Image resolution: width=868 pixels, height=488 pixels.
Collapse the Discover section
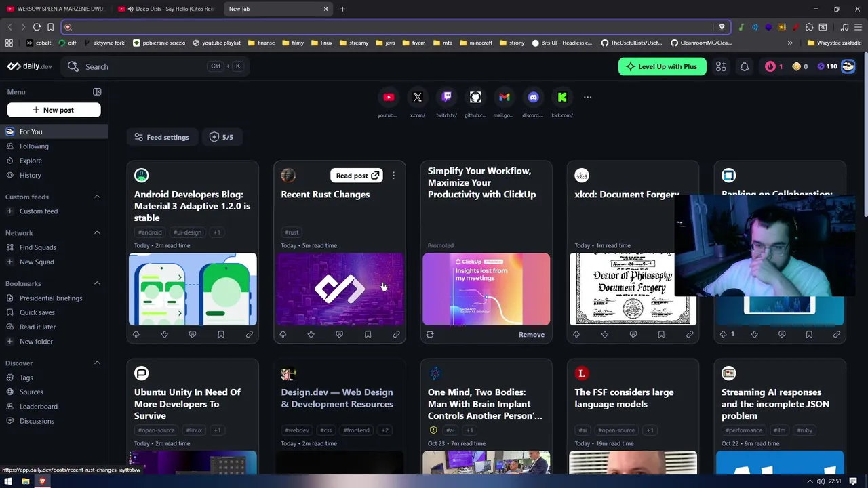pyautogui.click(x=97, y=363)
